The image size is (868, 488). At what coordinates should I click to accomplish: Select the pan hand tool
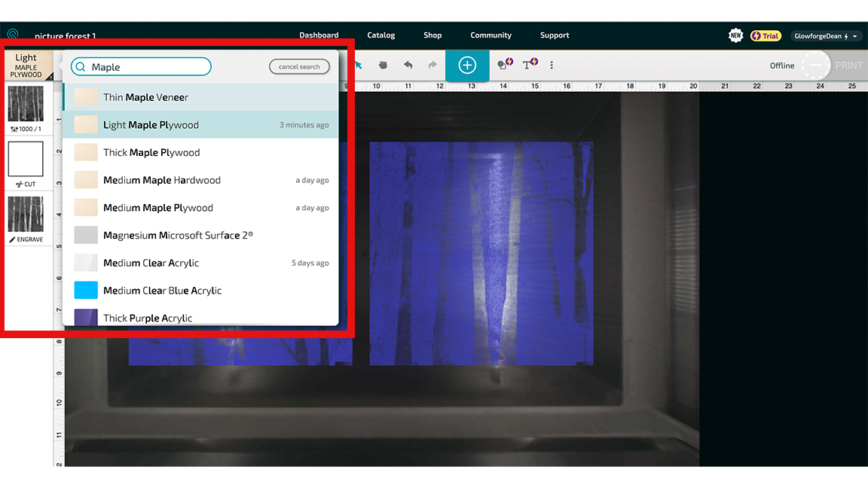[x=383, y=66]
